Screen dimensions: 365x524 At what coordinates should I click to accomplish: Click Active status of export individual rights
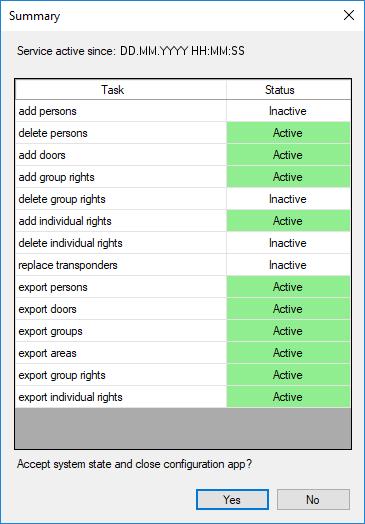point(288,397)
